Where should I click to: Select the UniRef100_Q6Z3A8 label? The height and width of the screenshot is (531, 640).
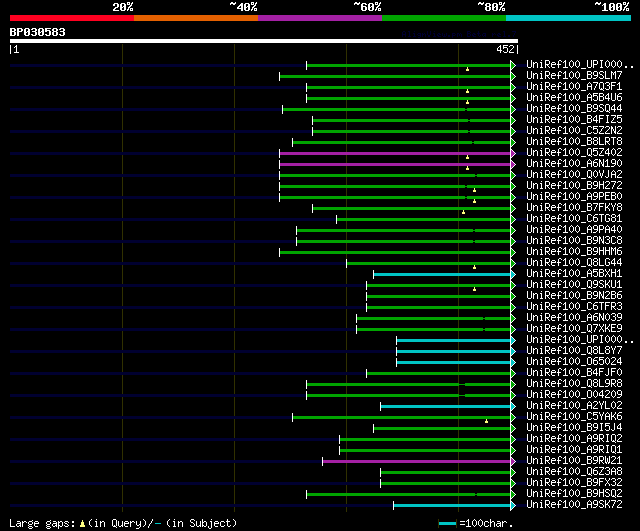coord(574,472)
